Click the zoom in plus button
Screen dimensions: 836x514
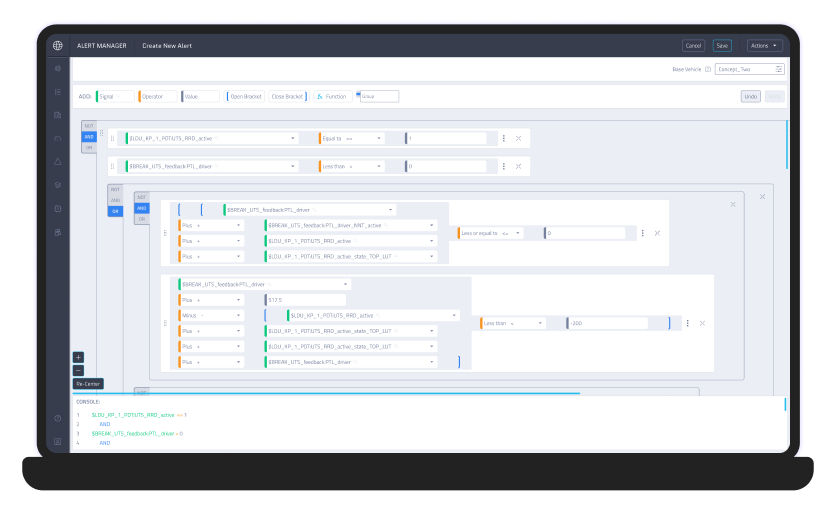[x=78, y=357]
